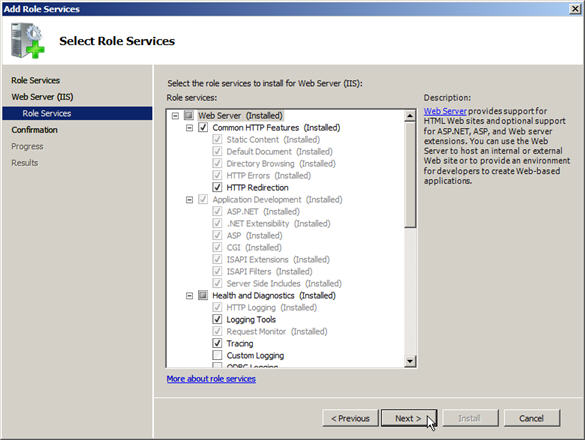Screen dimensions: 585x440
Task: Click the scrollbar down arrow in role services list
Action: click(x=410, y=361)
